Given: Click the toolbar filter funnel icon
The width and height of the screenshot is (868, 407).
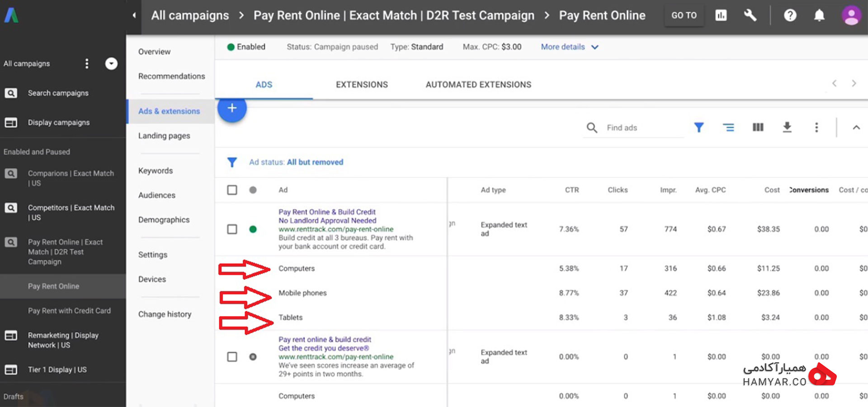Looking at the screenshot, I should tap(699, 128).
